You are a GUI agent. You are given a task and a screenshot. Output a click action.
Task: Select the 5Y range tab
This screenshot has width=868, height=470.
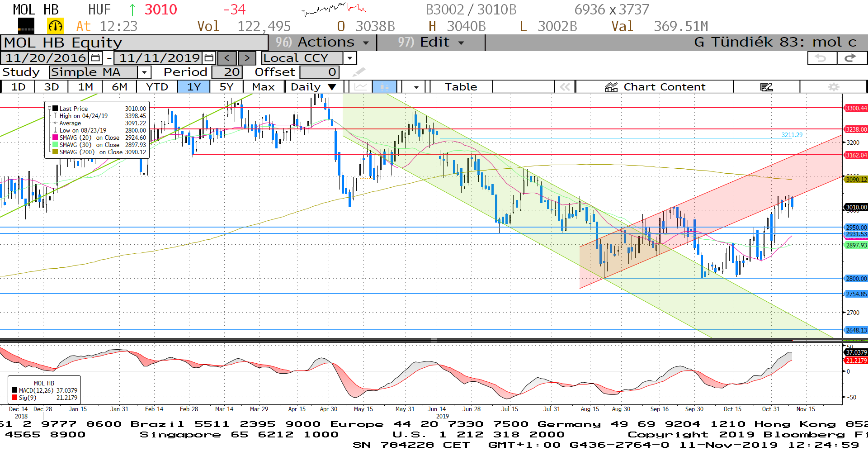coord(226,87)
